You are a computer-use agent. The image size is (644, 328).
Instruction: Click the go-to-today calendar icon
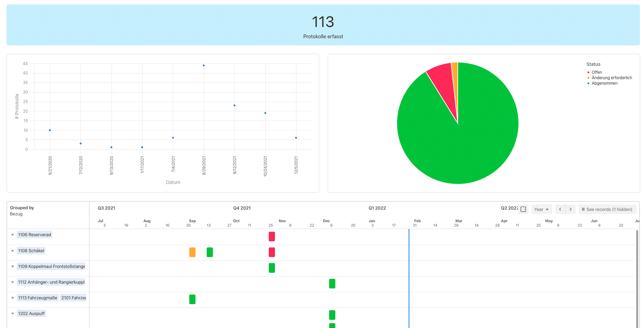[523, 209]
